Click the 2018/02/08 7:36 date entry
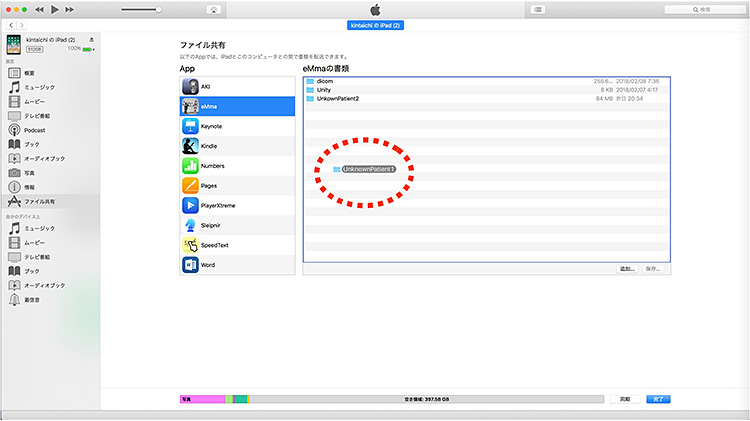 point(637,81)
